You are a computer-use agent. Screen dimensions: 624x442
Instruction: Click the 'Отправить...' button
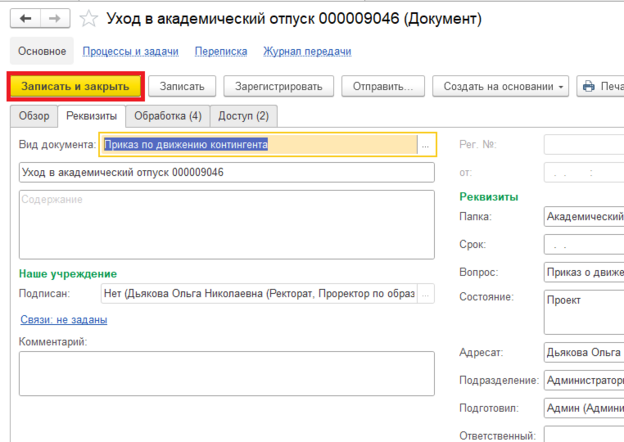[x=383, y=87]
